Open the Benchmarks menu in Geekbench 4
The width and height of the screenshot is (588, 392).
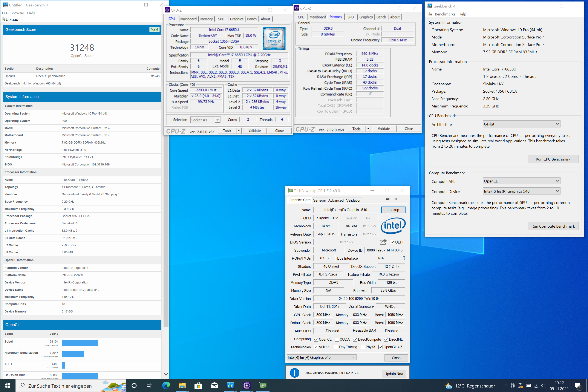pyautogui.click(x=445, y=14)
